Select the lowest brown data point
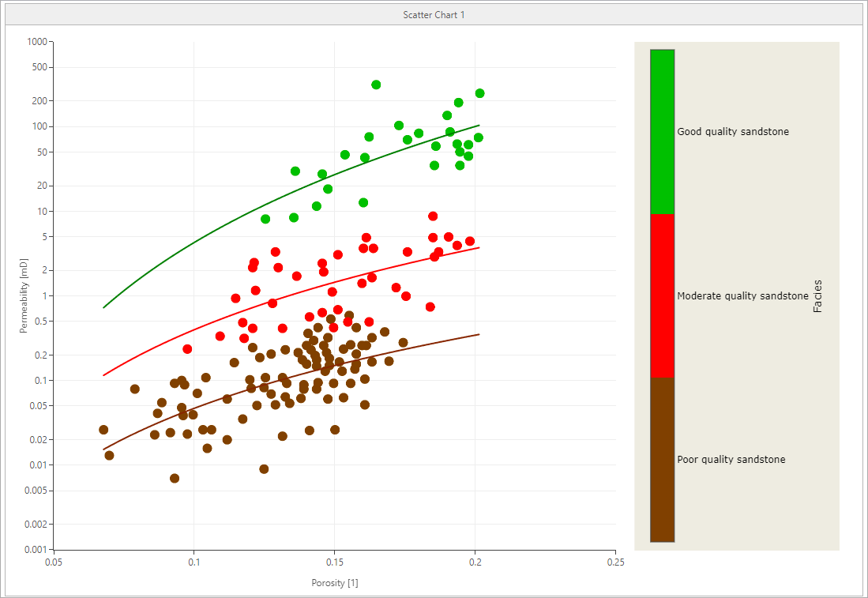The image size is (868, 598). [175, 478]
